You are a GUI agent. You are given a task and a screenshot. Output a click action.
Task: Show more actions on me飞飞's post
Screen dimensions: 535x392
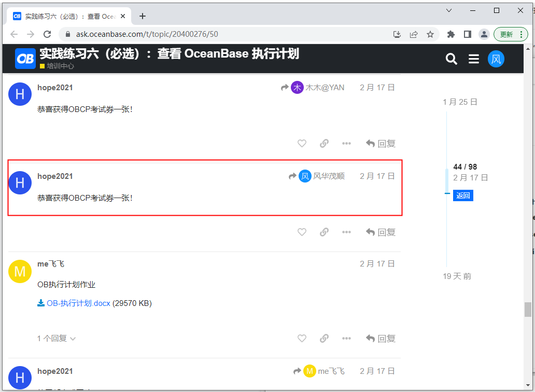346,338
